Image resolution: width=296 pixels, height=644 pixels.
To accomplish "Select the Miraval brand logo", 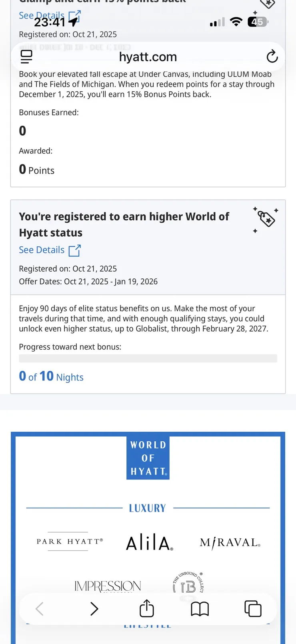I will pos(230,543).
